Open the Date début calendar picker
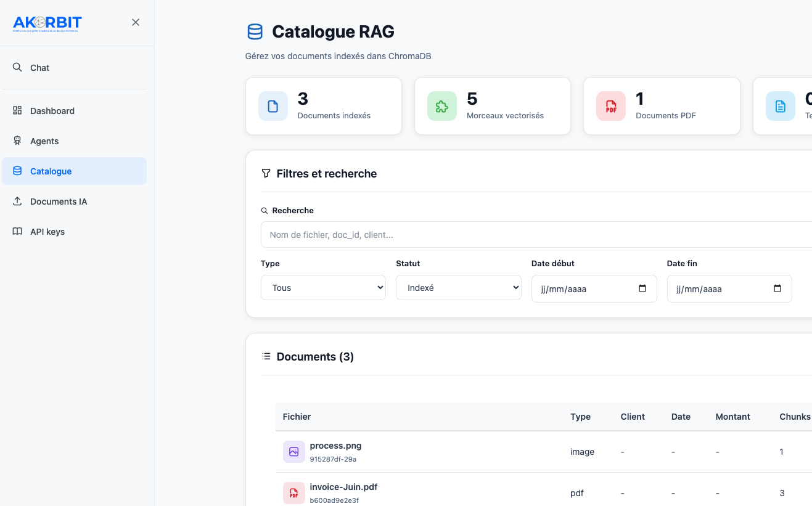 point(642,288)
